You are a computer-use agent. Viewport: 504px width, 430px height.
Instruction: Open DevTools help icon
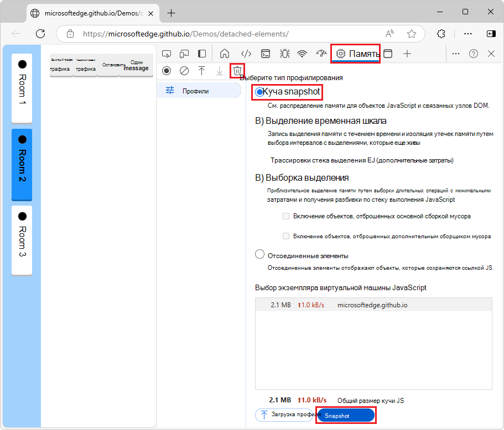[x=474, y=54]
